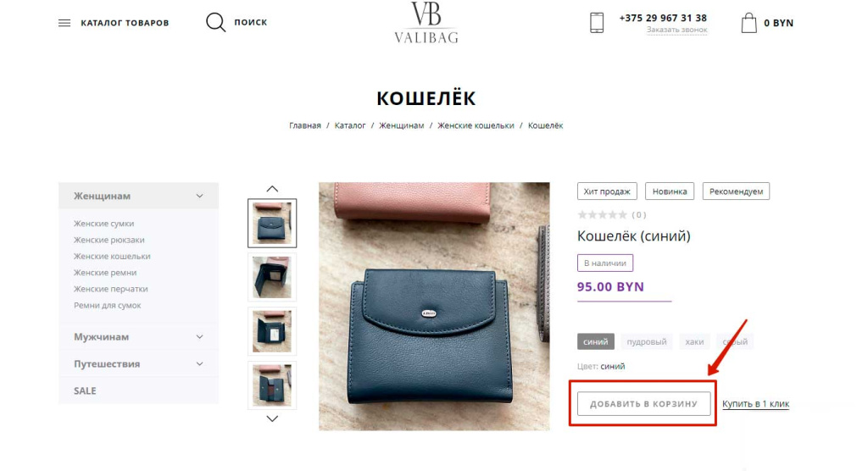
Task: Open the shopping bag cart icon
Action: (x=748, y=23)
